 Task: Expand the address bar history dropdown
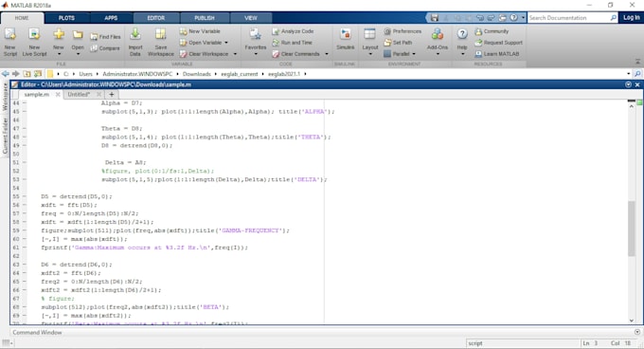(629, 74)
